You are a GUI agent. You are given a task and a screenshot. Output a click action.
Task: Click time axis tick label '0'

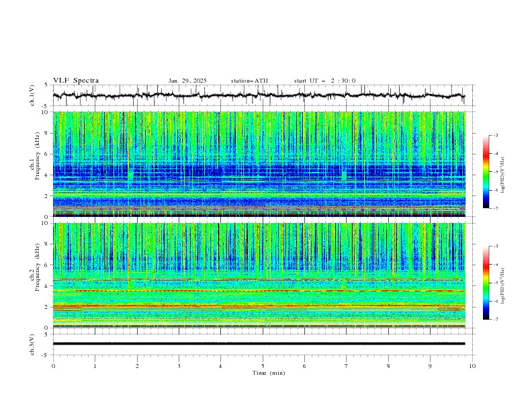tap(53, 366)
